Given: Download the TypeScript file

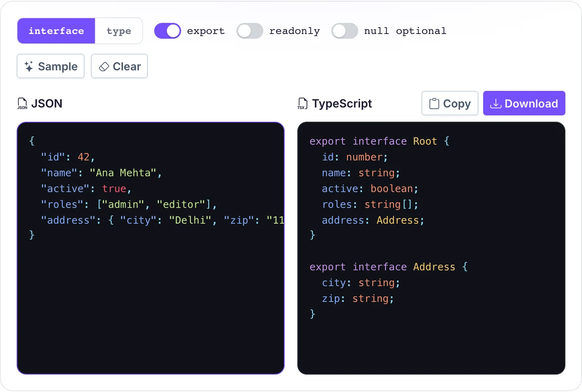Looking at the screenshot, I should coord(524,103).
